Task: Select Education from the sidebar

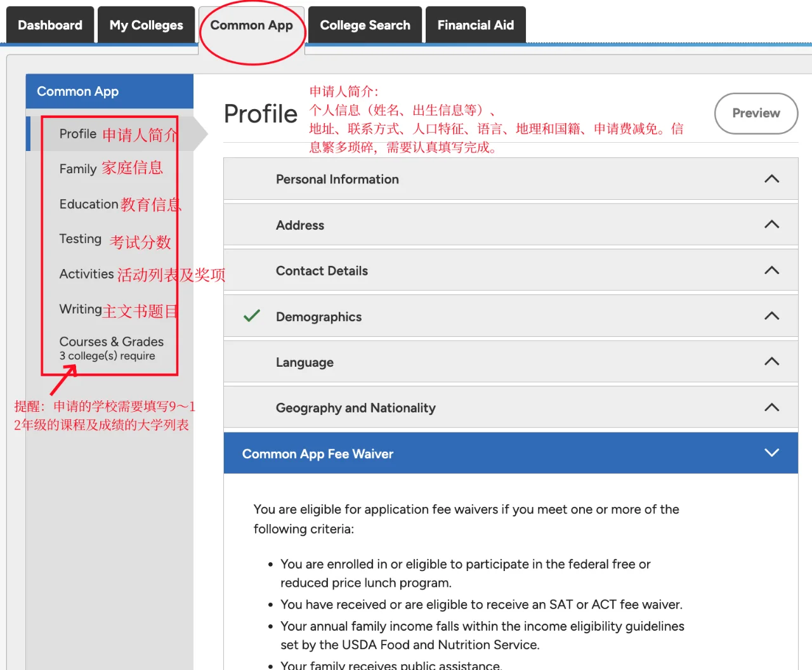Action: pyautogui.click(x=88, y=204)
